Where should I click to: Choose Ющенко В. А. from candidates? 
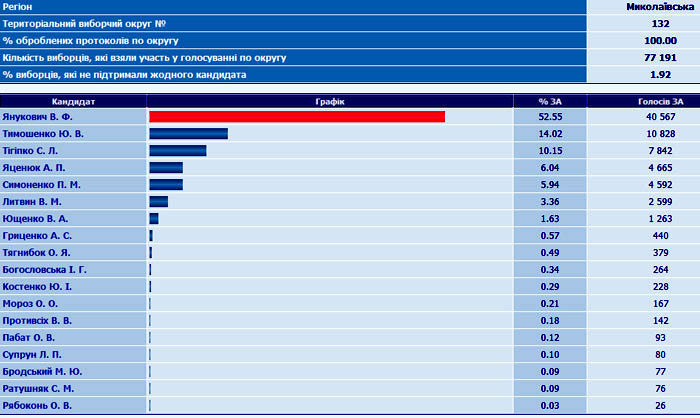[35, 218]
